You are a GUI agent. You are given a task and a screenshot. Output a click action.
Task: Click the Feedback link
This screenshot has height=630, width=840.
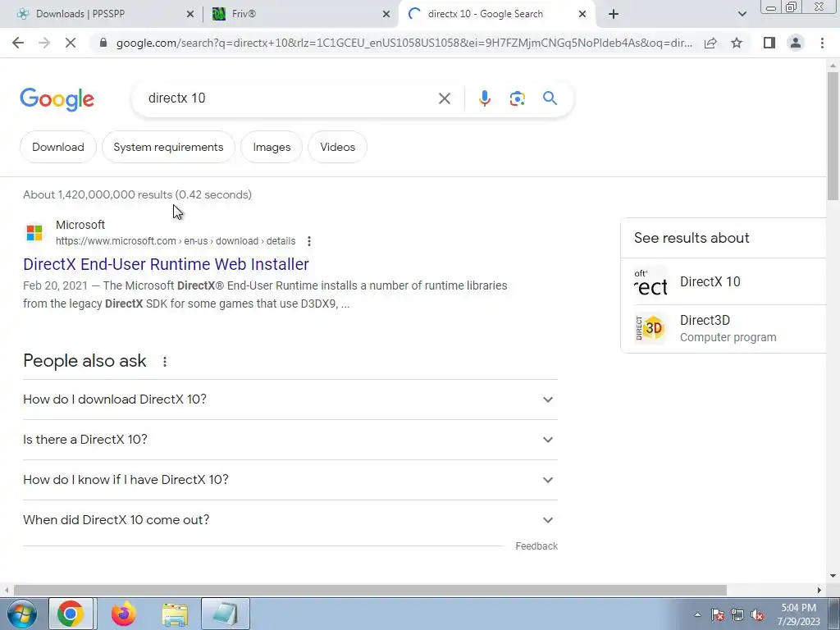[x=536, y=546]
